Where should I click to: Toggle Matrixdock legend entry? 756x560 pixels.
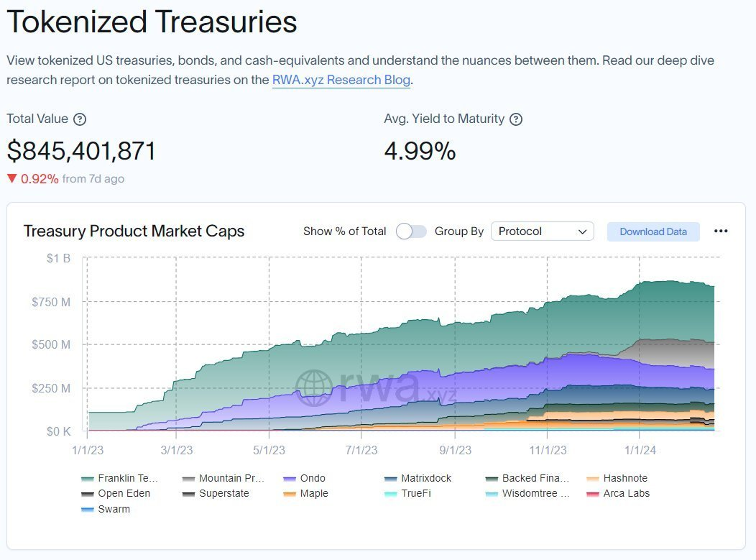click(418, 478)
